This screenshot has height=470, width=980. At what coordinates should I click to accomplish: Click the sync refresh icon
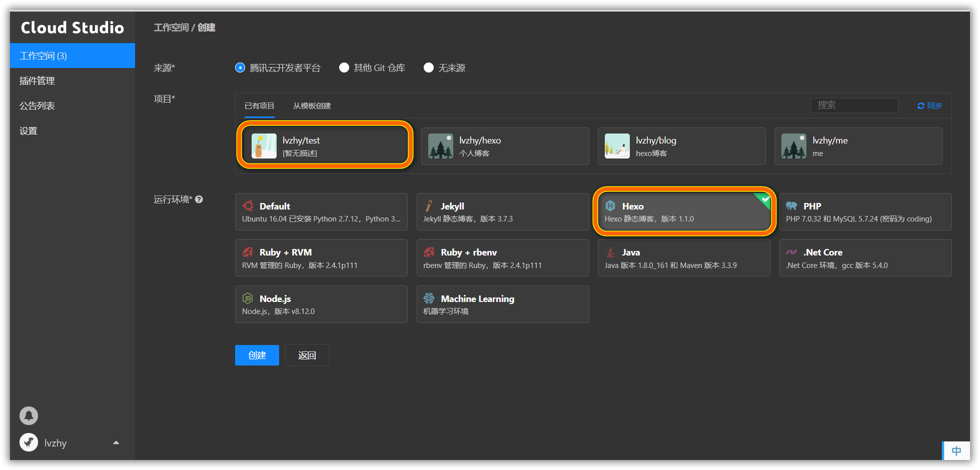click(x=920, y=106)
